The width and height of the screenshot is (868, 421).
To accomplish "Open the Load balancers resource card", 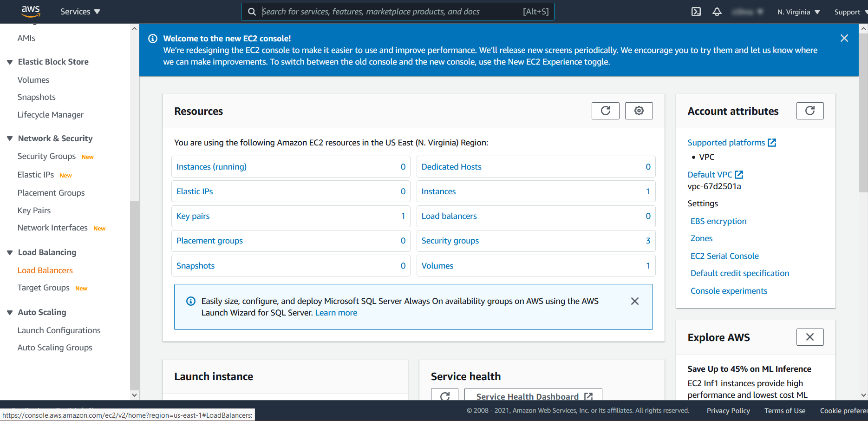I will tap(536, 216).
